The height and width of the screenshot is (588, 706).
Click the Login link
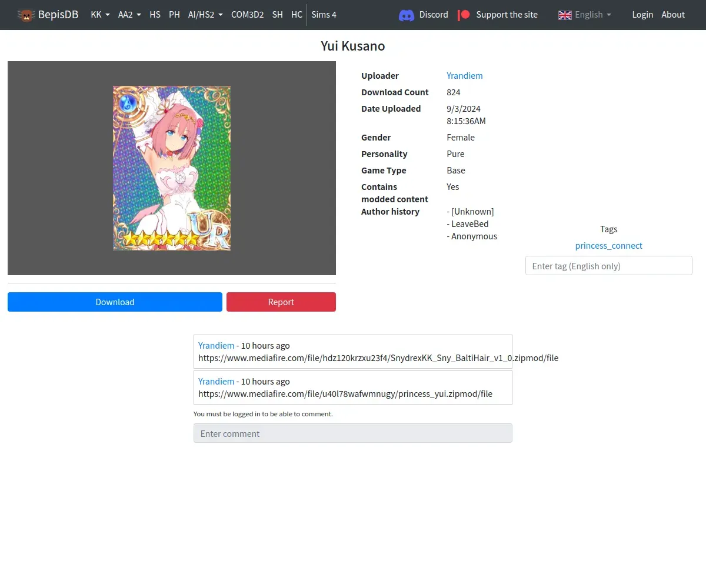642,15
